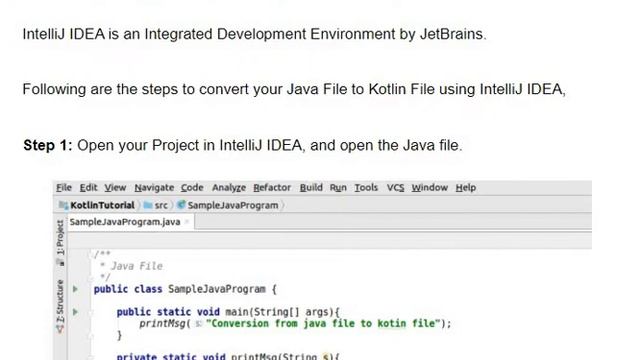640x360 pixels.
Task: Click the class name SampleJavaProgram in code
Action: [x=217, y=289]
